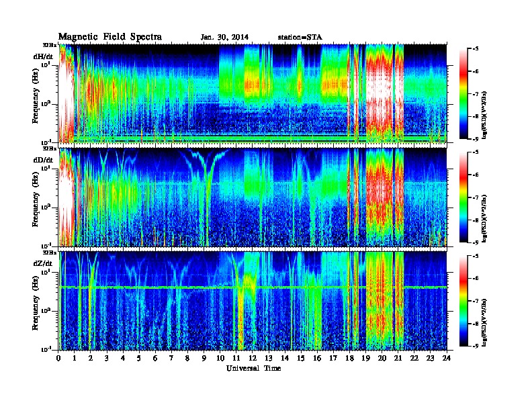Click hour "11" on the time axis
The height and width of the screenshot is (411, 532).
click(236, 358)
